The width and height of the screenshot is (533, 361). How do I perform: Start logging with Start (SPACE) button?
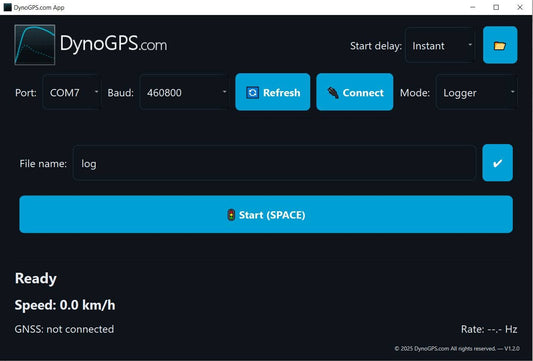pyautogui.click(x=266, y=214)
